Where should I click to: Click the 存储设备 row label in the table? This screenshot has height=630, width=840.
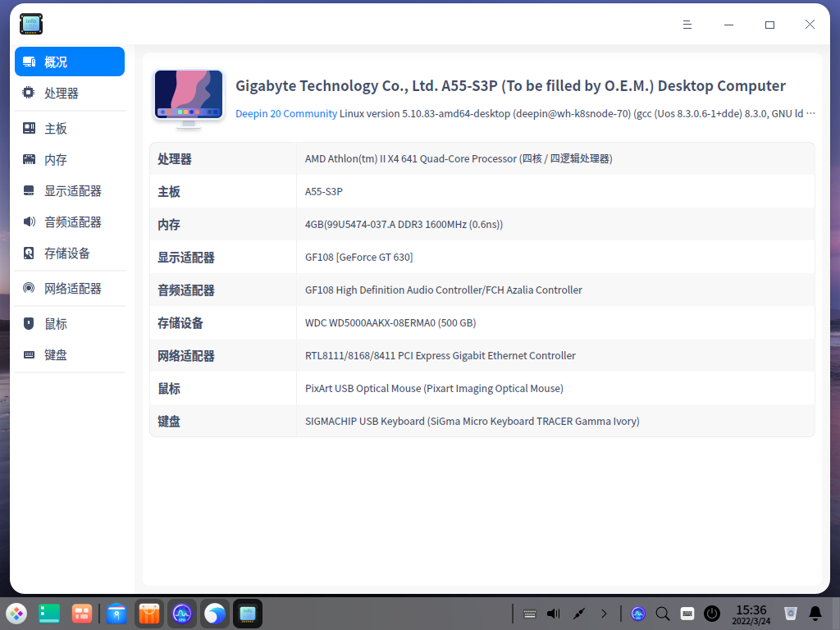tap(180, 323)
